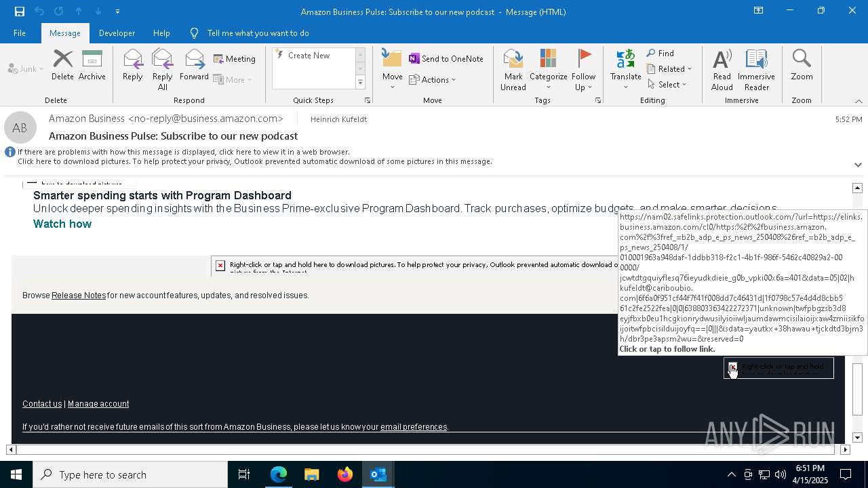Go to previous item with up arrow
The width and height of the screenshot is (868, 488).
pyautogui.click(x=79, y=12)
